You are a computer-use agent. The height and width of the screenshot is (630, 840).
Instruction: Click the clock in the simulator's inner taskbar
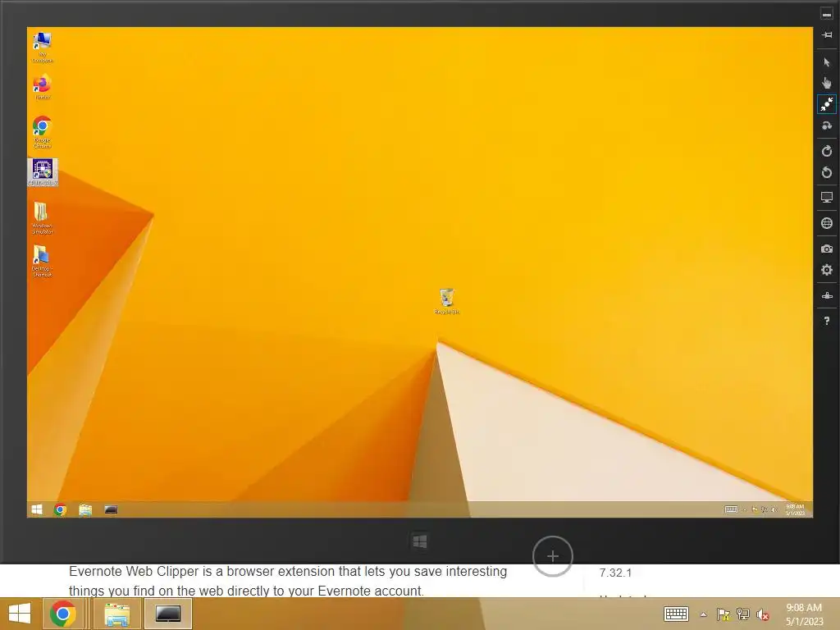795,509
